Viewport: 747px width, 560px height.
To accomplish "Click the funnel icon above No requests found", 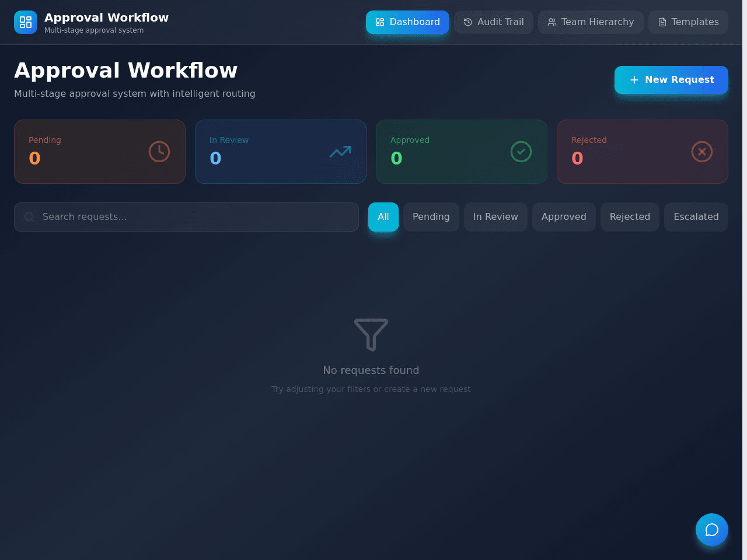I will pos(371,334).
